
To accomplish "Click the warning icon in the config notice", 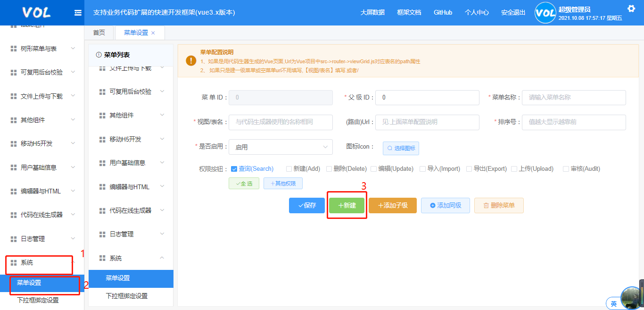I will (190, 60).
